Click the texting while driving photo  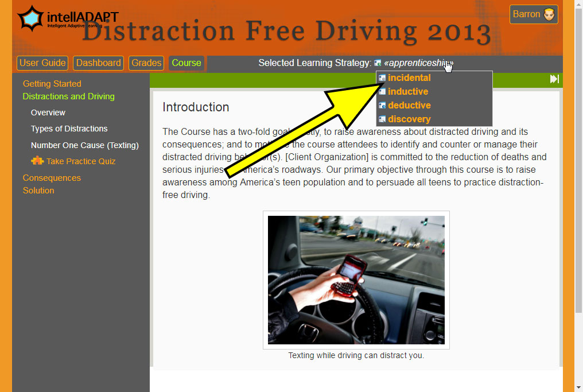pyautogui.click(x=356, y=280)
